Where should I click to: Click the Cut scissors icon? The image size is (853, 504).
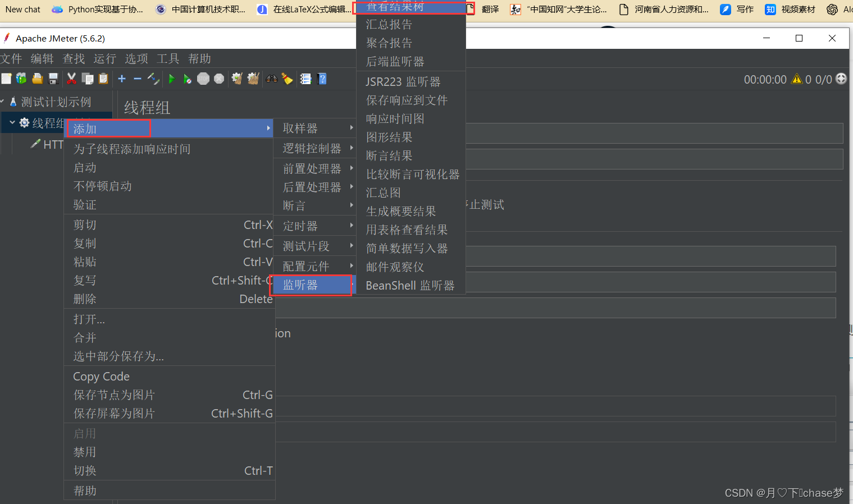[71, 79]
